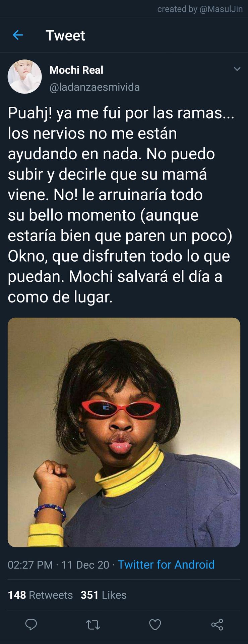Tap the date 11 Dec 20
The width and height of the screenshot is (248, 644).
coord(85,565)
